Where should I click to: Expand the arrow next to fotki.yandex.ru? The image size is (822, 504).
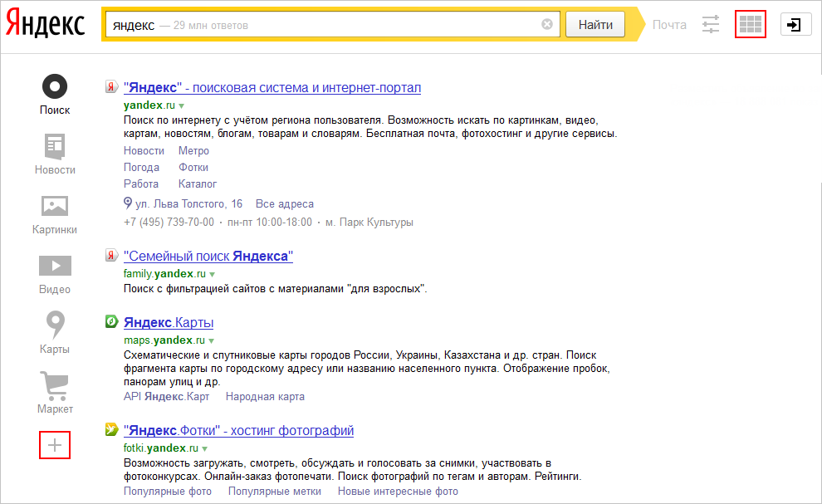[204, 449]
